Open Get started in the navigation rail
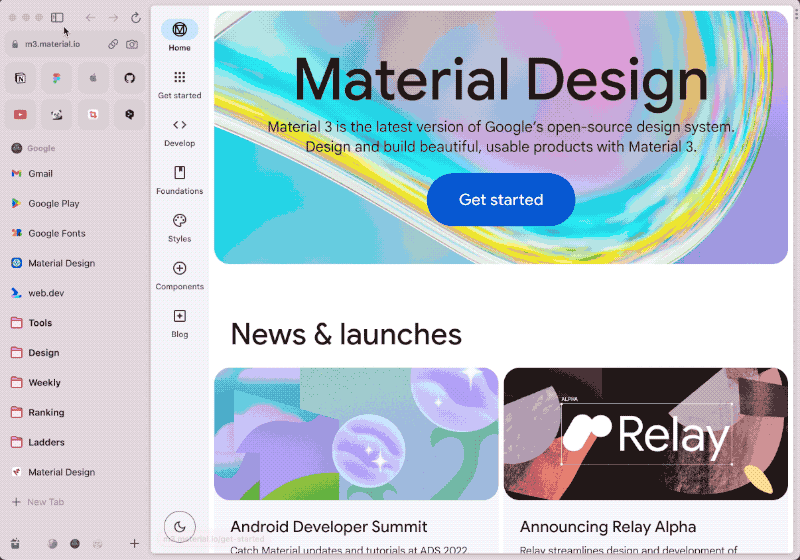This screenshot has width=800, height=560. tap(180, 85)
